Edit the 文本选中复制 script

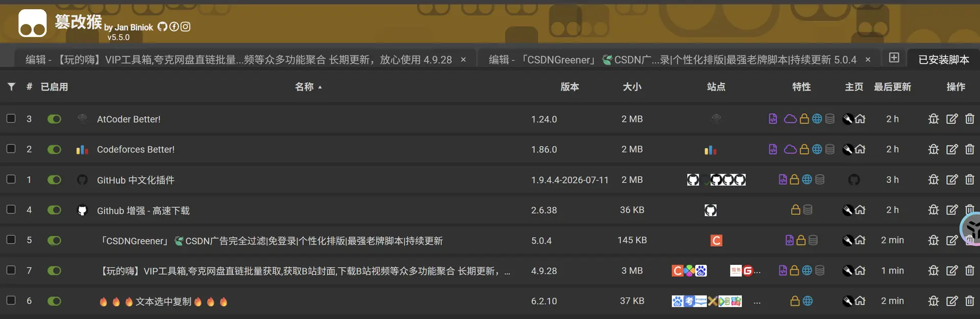952,301
